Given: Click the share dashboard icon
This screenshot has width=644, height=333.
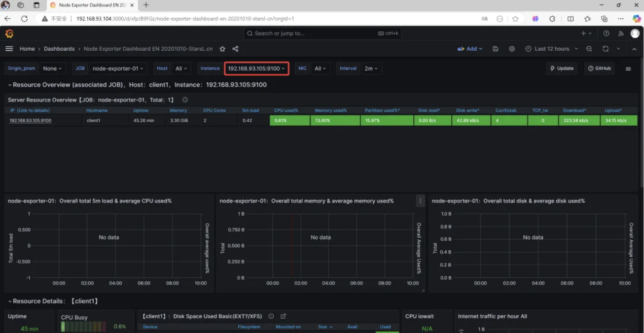Looking at the screenshot, I should tap(235, 49).
